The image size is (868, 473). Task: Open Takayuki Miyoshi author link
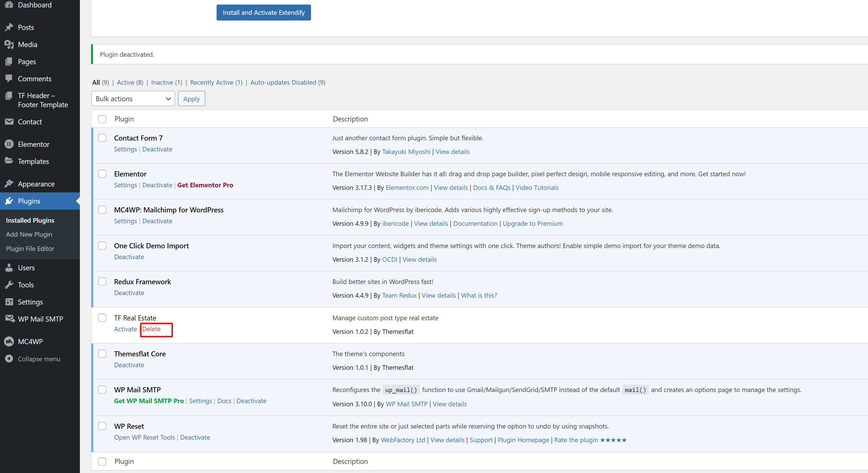coord(406,151)
